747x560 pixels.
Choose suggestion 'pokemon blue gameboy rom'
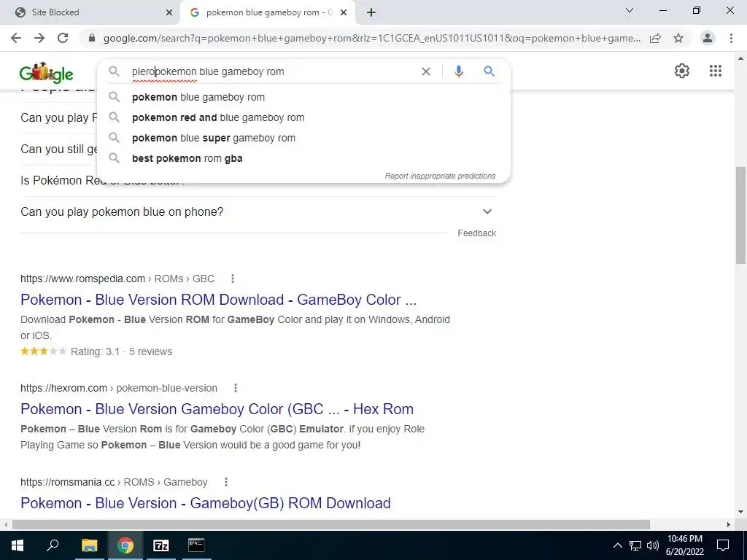click(x=303, y=97)
